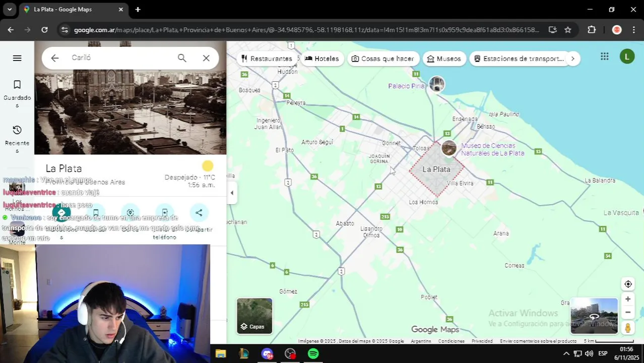Click the magnifier search icon
The height and width of the screenshot is (363, 644).
182,58
